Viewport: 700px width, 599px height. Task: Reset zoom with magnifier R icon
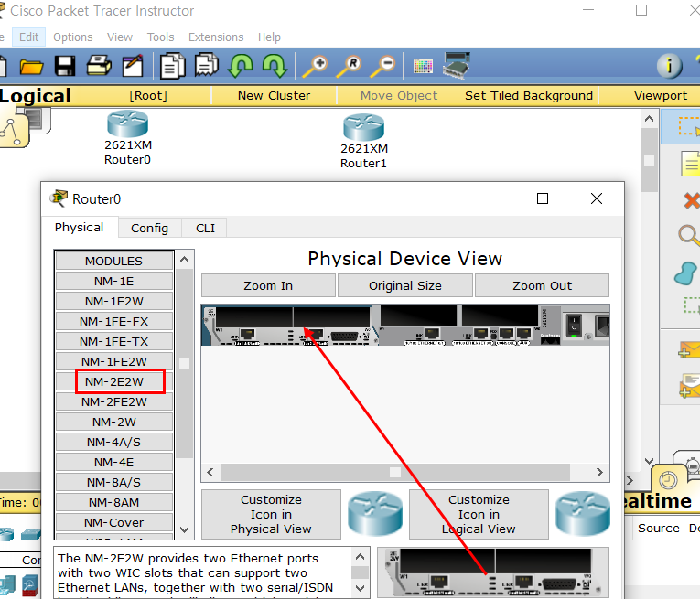pyautogui.click(x=350, y=67)
